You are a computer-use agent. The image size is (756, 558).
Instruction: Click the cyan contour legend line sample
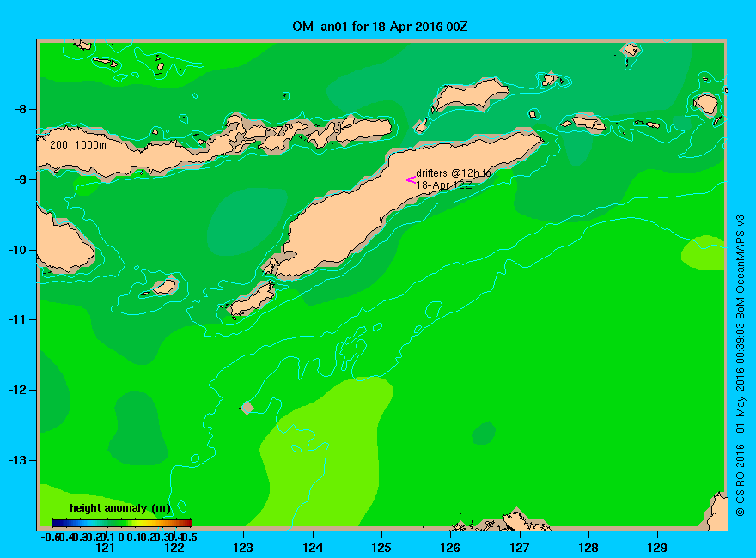pos(70,155)
